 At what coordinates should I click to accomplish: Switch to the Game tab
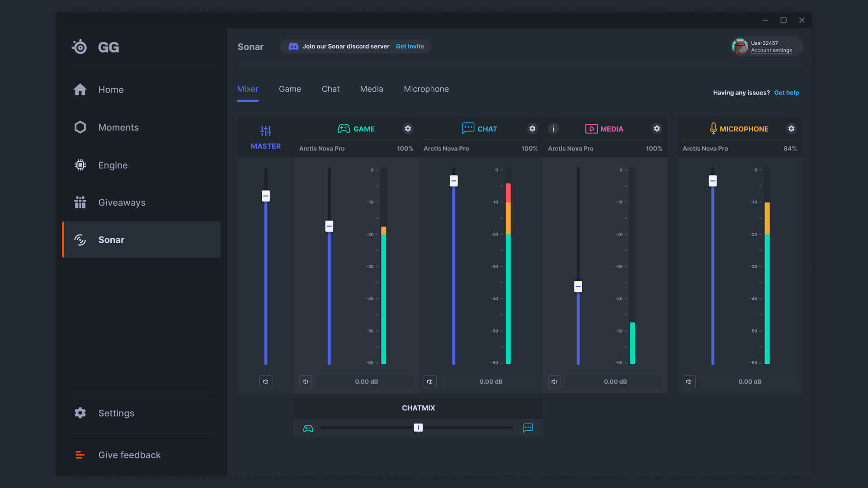click(x=290, y=89)
